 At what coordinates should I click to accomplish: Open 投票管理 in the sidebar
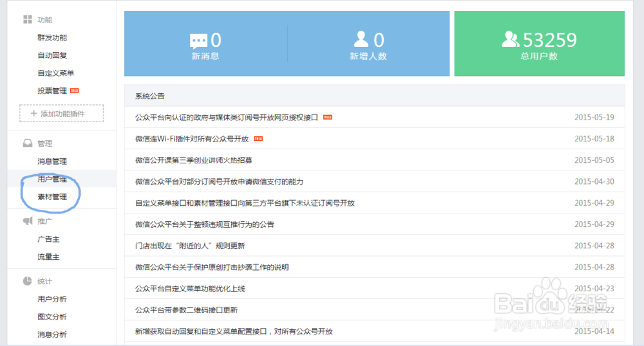click(52, 91)
